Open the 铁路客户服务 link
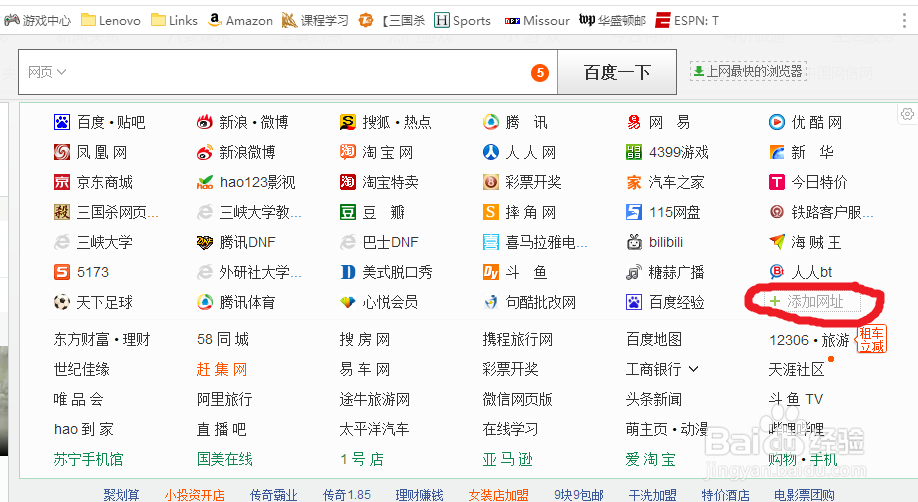 click(x=832, y=212)
